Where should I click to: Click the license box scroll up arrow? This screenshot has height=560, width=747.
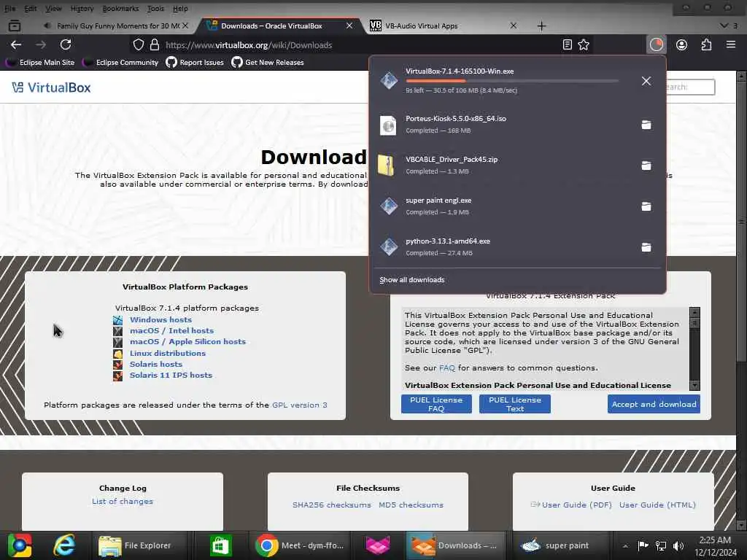(x=694, y=312)
